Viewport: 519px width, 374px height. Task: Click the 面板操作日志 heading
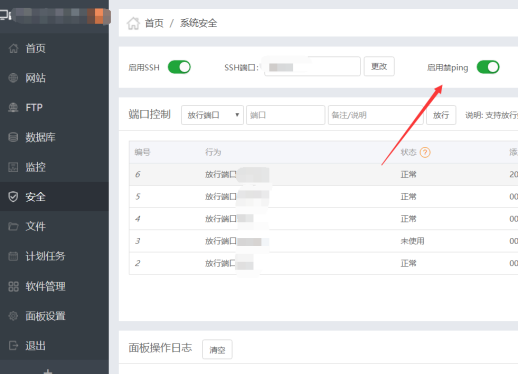click(160, 348)
